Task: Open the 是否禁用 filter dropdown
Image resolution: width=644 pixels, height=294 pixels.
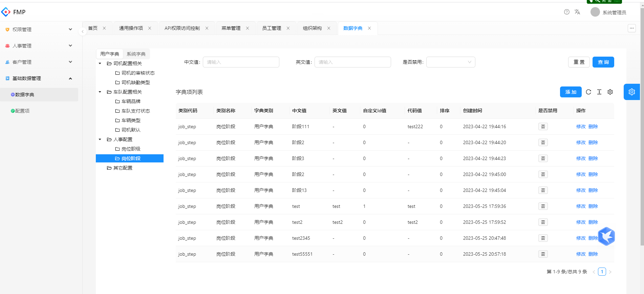Action: (x=451, y=62)
